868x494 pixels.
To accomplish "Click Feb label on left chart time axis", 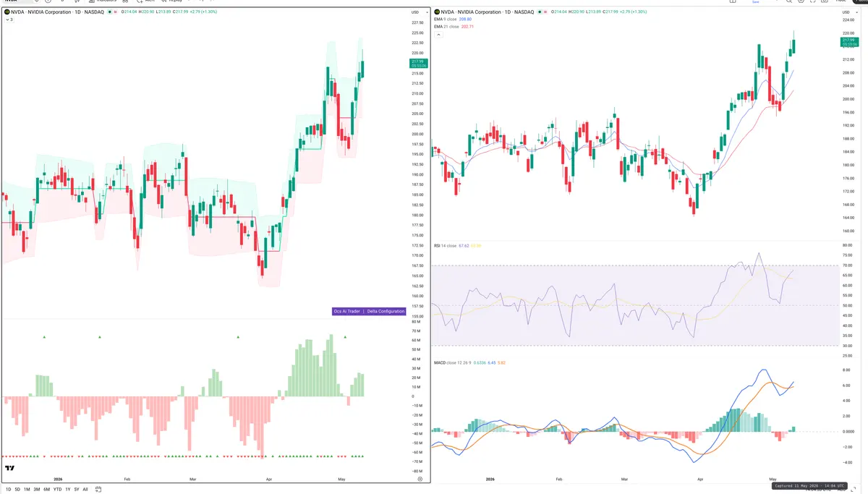I will tap(127, 479).
